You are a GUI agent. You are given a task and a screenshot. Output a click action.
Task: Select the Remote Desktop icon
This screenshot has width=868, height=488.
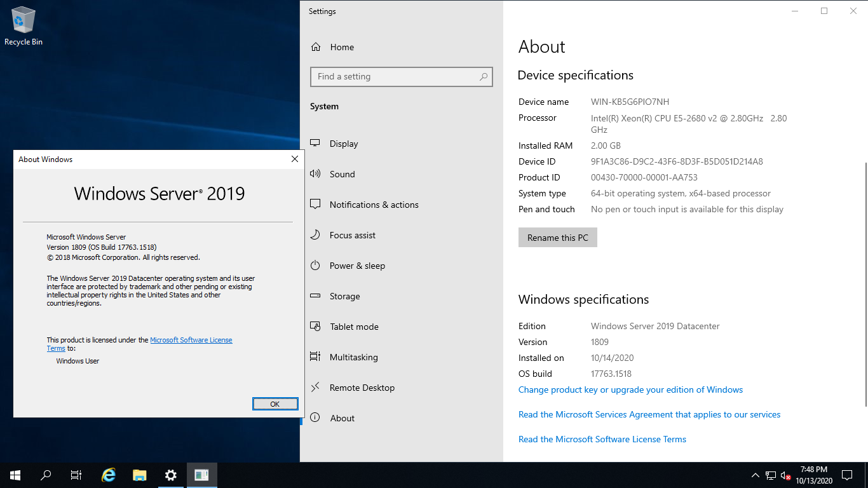pyautogui.click(x=315, y=388)
